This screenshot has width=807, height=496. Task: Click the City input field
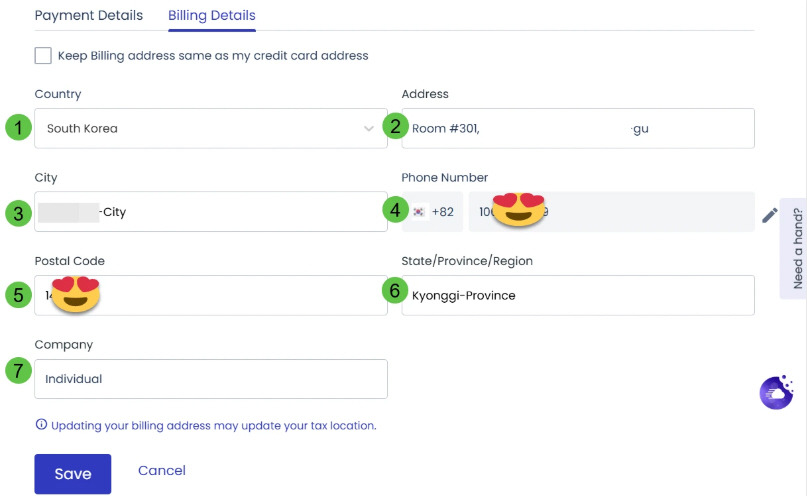click(211, 211)
